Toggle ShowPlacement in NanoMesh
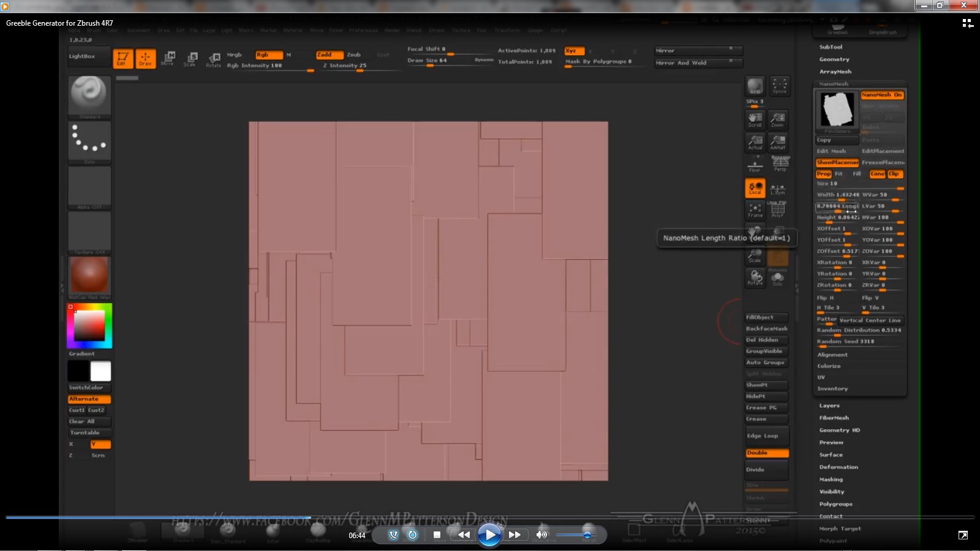The height and width of the screenshot is (551, 980). 837,162
